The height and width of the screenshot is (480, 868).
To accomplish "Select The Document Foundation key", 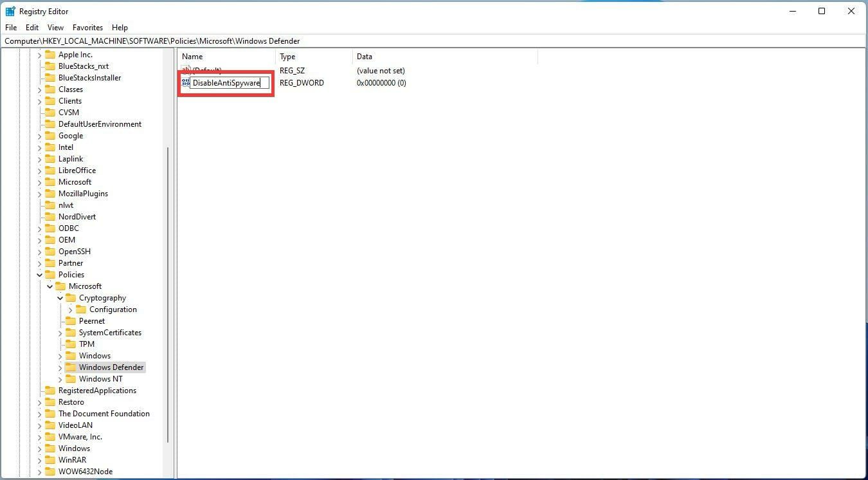I will tap(104, 414).
